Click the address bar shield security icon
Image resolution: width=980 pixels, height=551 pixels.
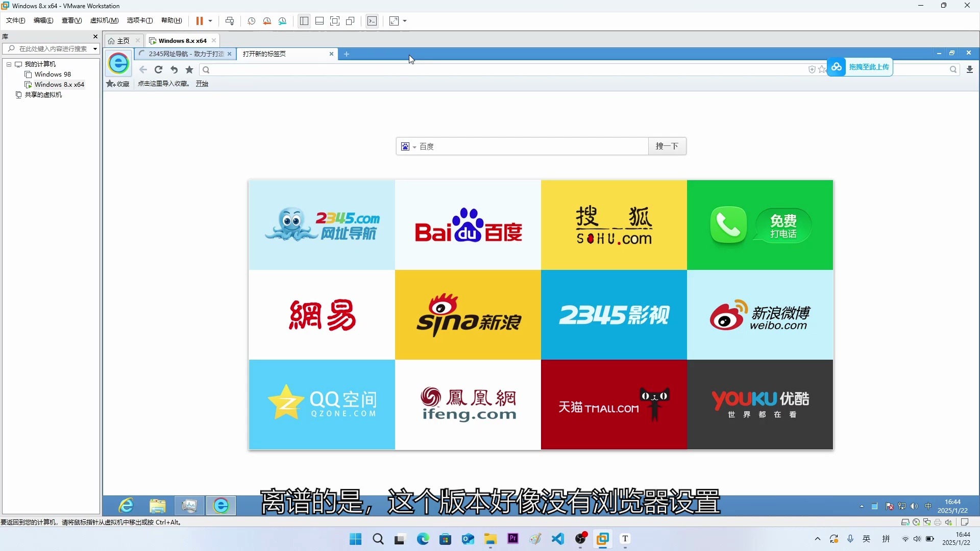(x=812, y=70)
